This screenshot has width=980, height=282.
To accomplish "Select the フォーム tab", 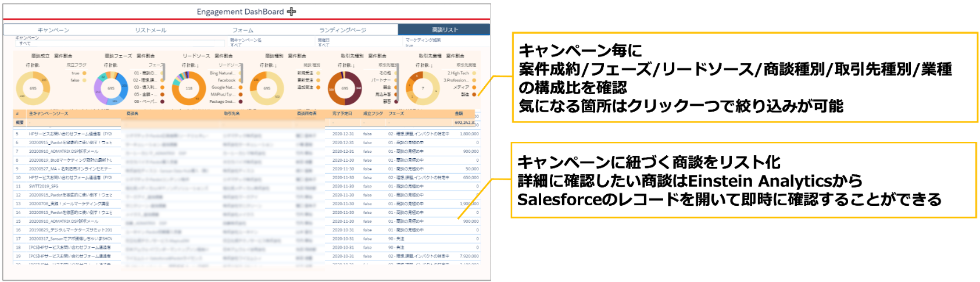I will pos(243,30).
